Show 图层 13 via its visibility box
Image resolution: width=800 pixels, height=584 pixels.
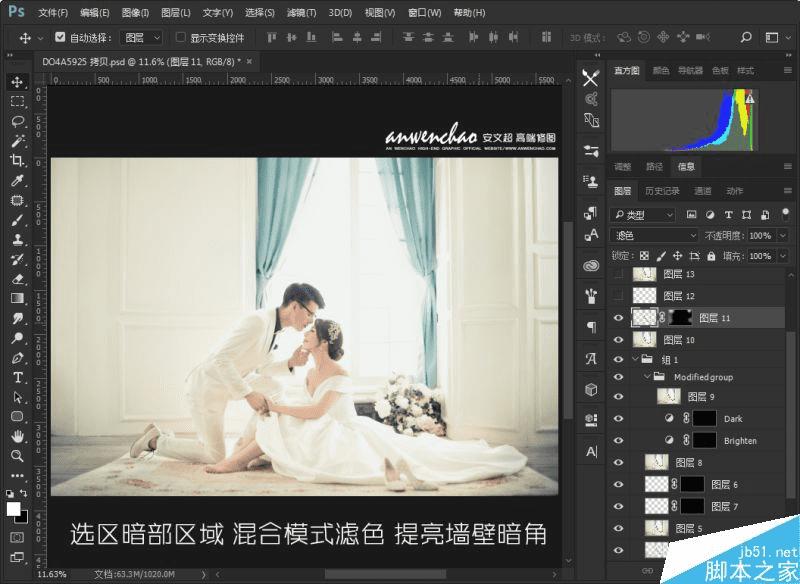pos(618,274)
